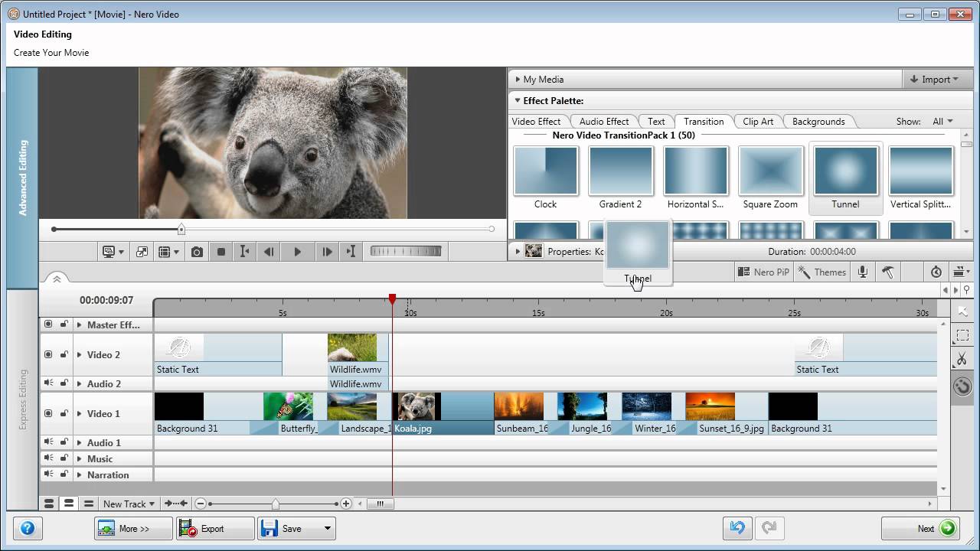This screenshot has height=551, width=980.
Task: Step forward one frame in the preview
Action: point(327,252)
